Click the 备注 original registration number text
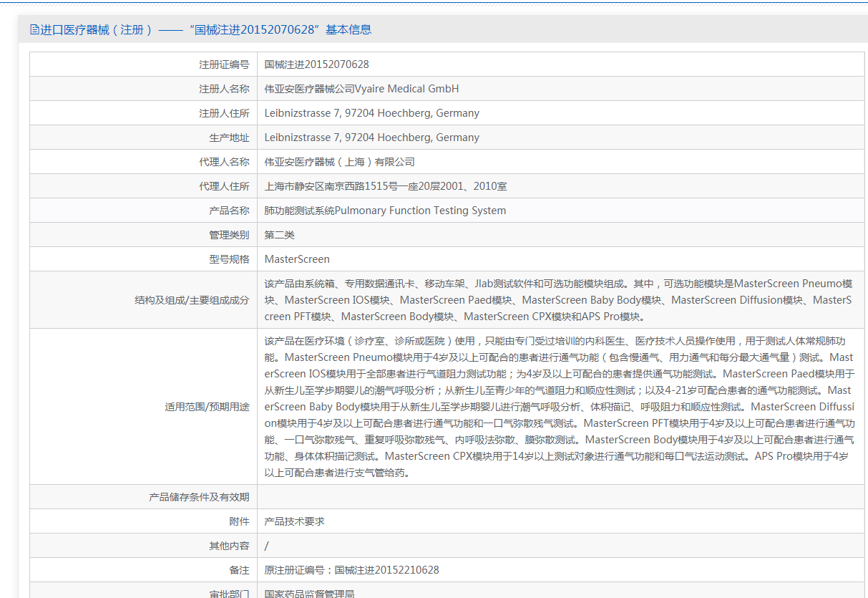Image resolution: width=868 pixels, height=598 pixels. tap(351, 570)
